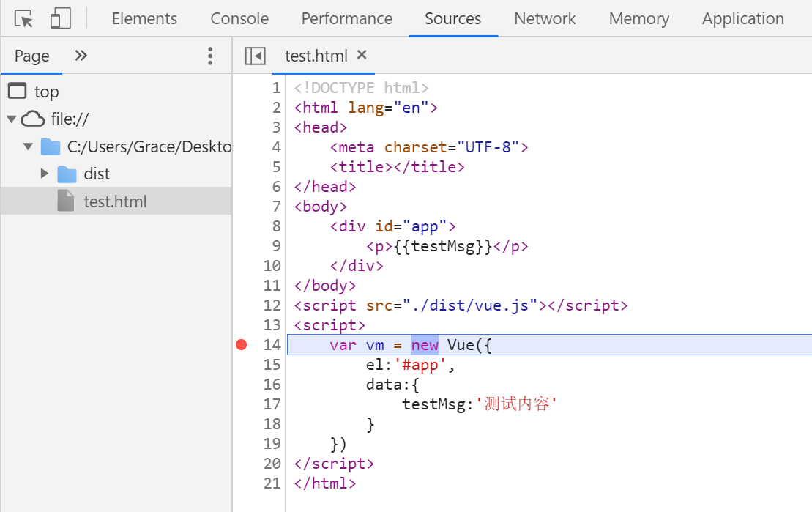
Task: Close the test.html editor tab
Action: pos(362,54)
